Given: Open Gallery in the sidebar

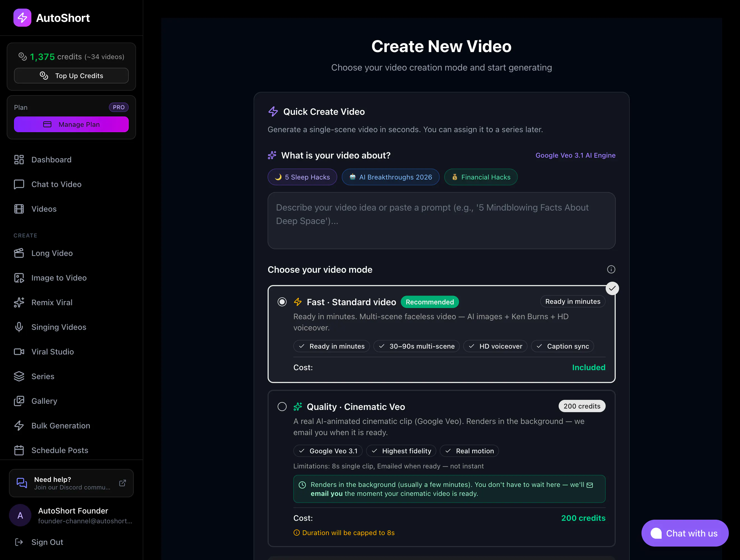Looking at the screenshot, I should coord(71,401).
